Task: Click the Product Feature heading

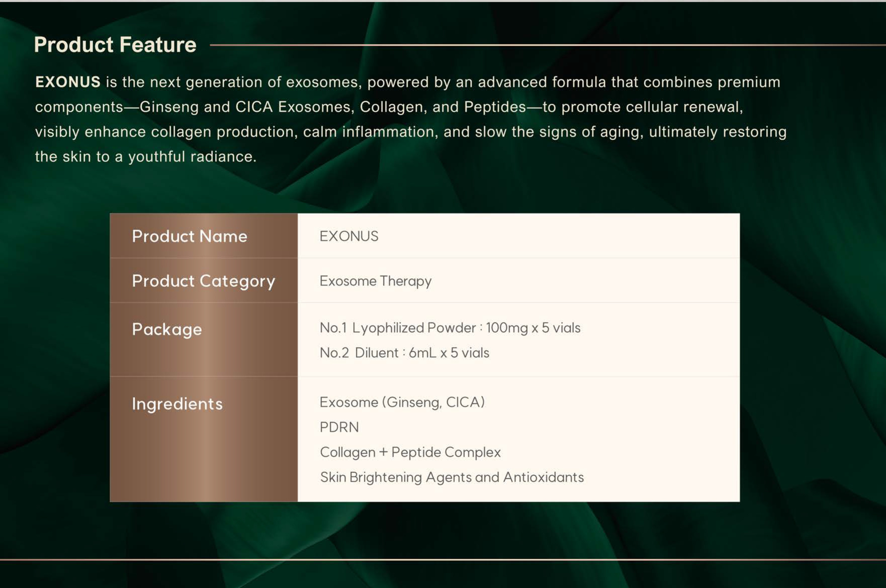Action: click(x=115, y=45)
